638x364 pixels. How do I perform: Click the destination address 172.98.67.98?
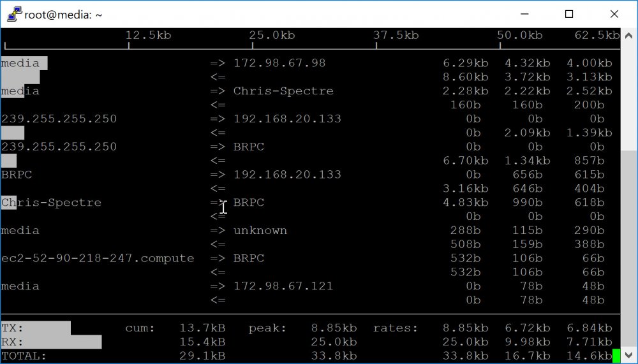click(x=279, y=63)
